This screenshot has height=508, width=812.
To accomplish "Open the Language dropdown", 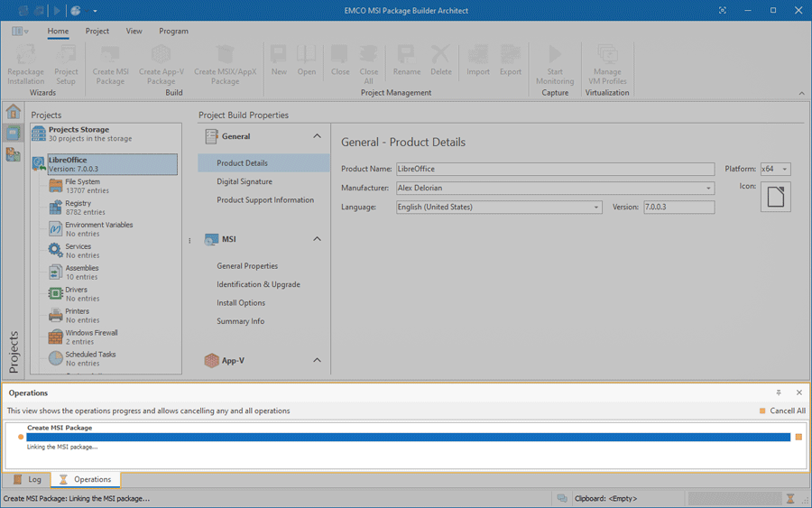I will pyautogui.click(x=596, y=208).
